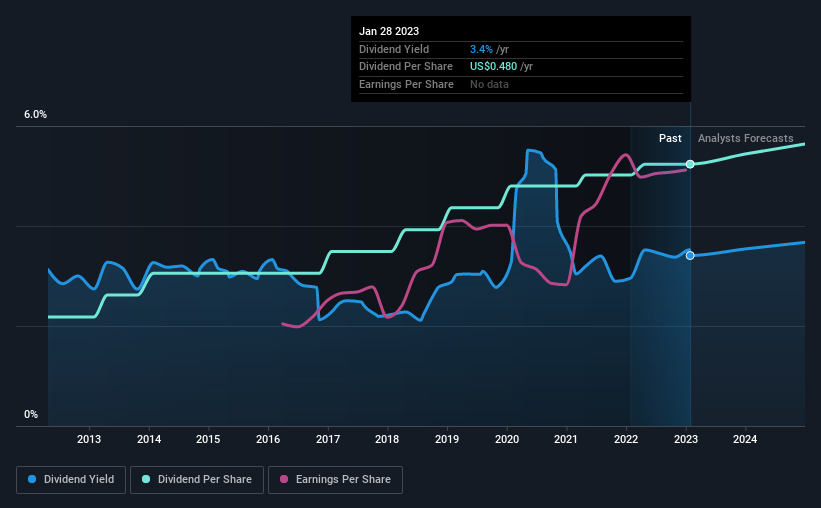Click the teal dot in Dividend Per Share legend
821x508 pixels.
point(146,479)
